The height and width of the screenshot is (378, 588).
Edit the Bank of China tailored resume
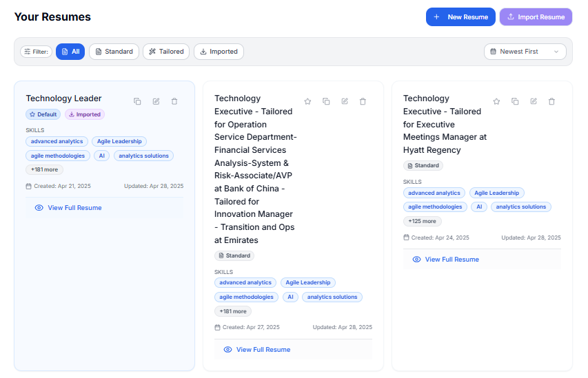coord(345,101)
